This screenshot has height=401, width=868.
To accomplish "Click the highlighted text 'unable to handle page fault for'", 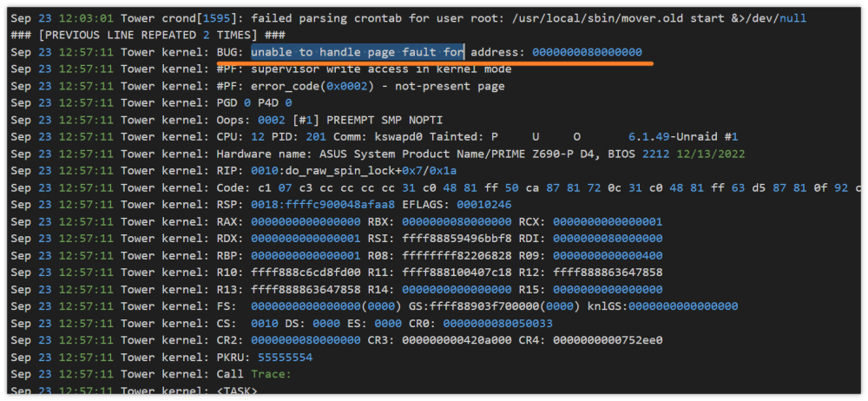I will [357, 53].
